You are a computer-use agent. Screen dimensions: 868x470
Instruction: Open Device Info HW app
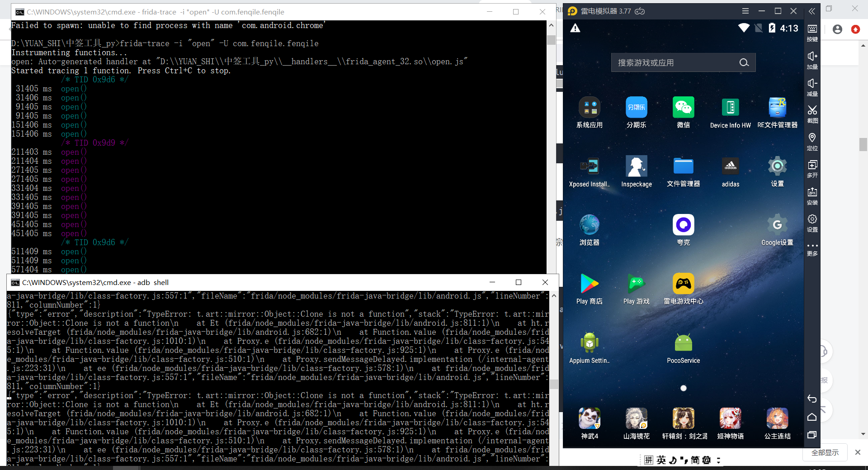coord(731,113)
